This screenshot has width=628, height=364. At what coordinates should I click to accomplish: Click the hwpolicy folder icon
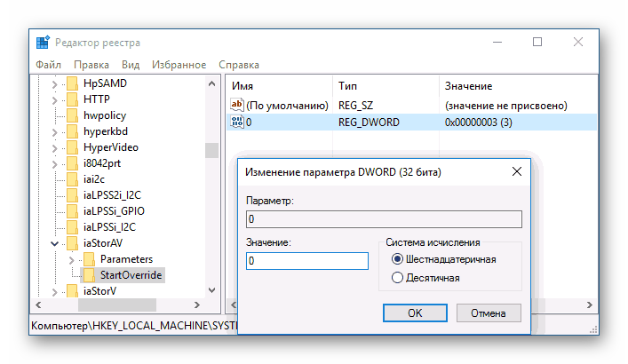click(x=73, y=115)
